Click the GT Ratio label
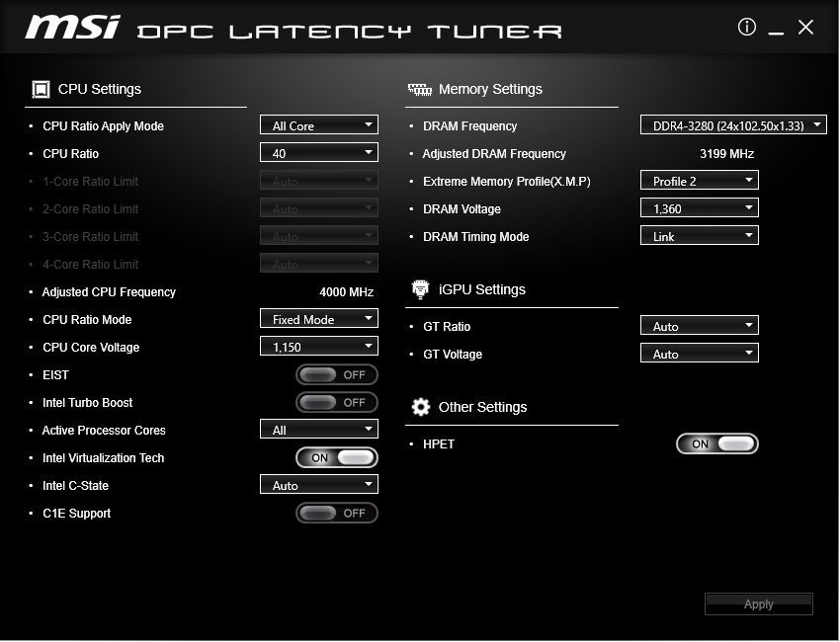 [x=447, y=327]
